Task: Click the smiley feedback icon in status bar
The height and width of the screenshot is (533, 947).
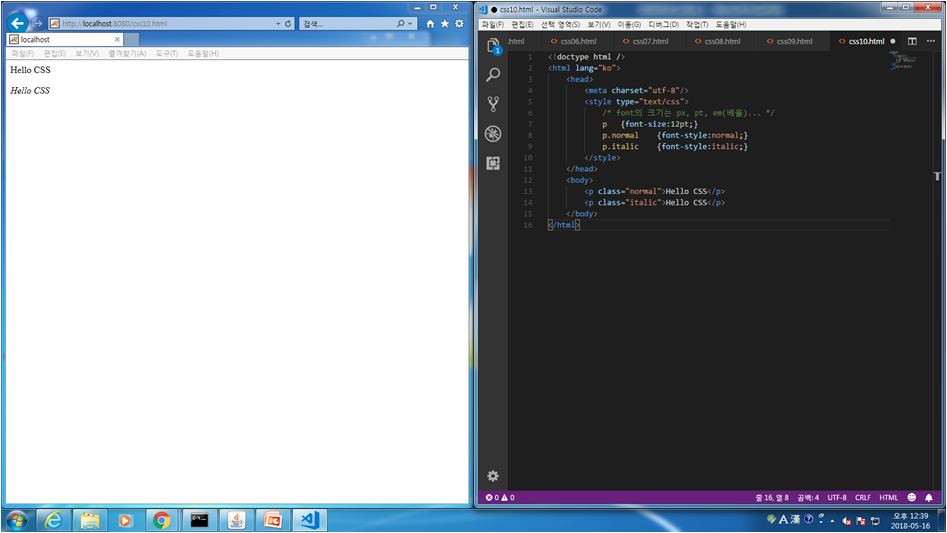Action: (911, 497)
